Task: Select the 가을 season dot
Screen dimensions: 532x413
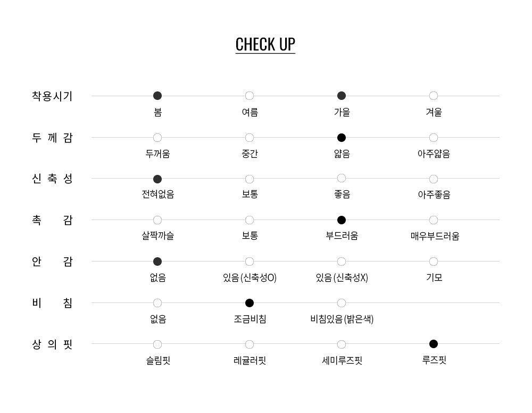Action: 342,96
